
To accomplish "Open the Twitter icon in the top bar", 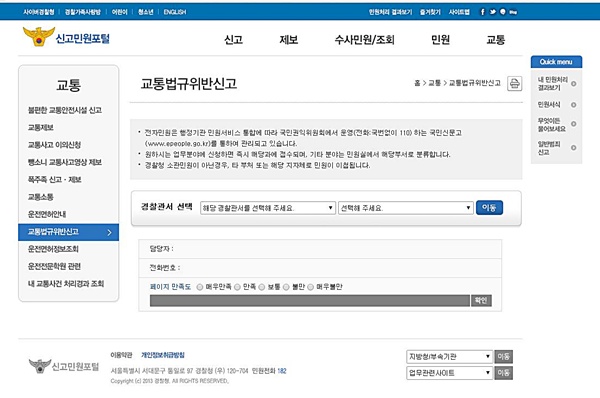I will point(492,12).
